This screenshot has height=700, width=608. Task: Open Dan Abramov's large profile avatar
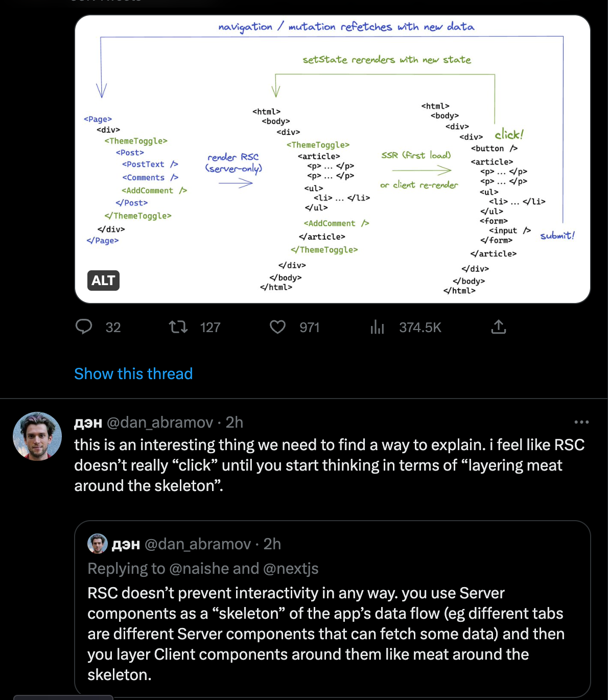click(37, 436)
